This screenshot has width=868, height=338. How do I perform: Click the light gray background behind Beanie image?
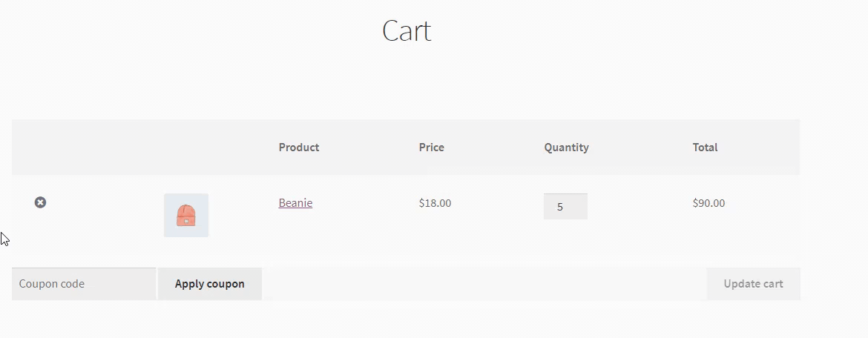coord(170,200)
